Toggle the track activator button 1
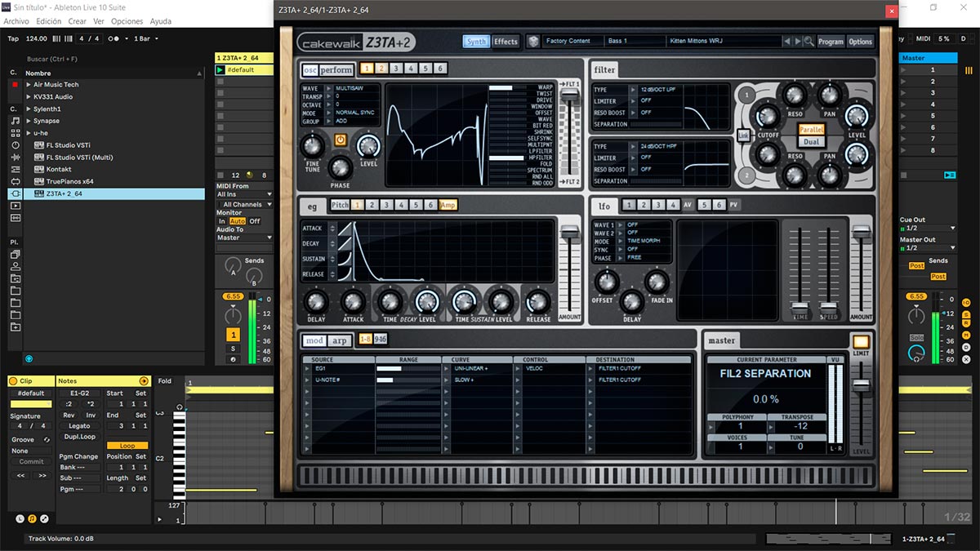The width and height of the screenshot is (980, 551). [234, 335]
